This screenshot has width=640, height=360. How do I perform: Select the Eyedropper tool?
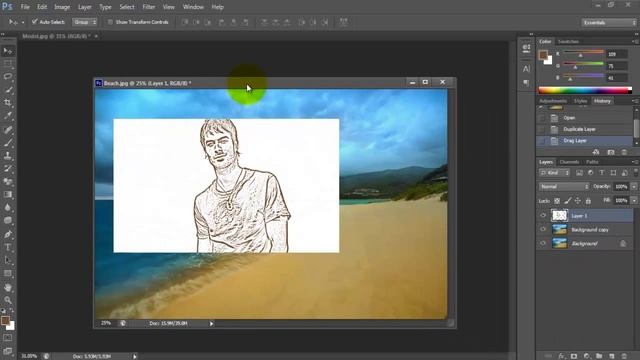pos(8,116)
